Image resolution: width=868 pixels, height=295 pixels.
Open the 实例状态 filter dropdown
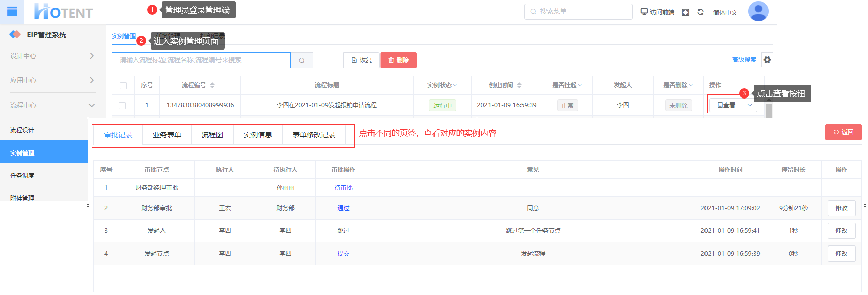pyautogui.click(x=442, y=85)
